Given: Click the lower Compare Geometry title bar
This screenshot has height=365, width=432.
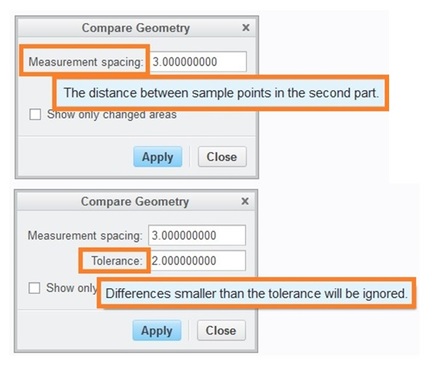Looking at the screenshot, I should click(x=135, y=201).
